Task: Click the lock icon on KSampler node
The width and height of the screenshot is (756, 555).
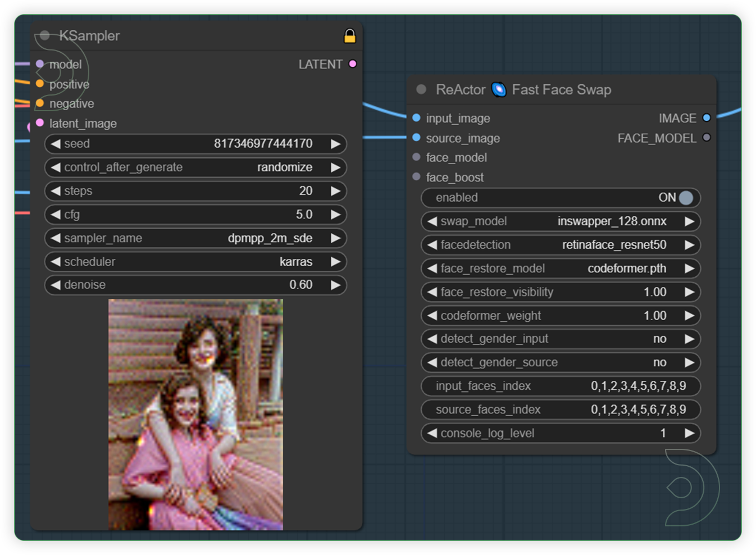Action: [x=349, y=36]
